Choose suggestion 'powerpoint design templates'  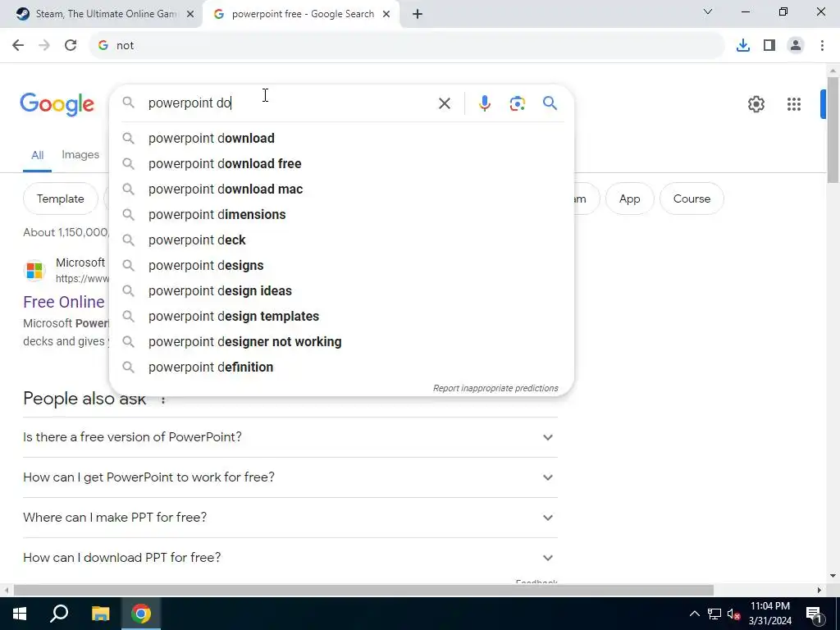pos(341,317)
